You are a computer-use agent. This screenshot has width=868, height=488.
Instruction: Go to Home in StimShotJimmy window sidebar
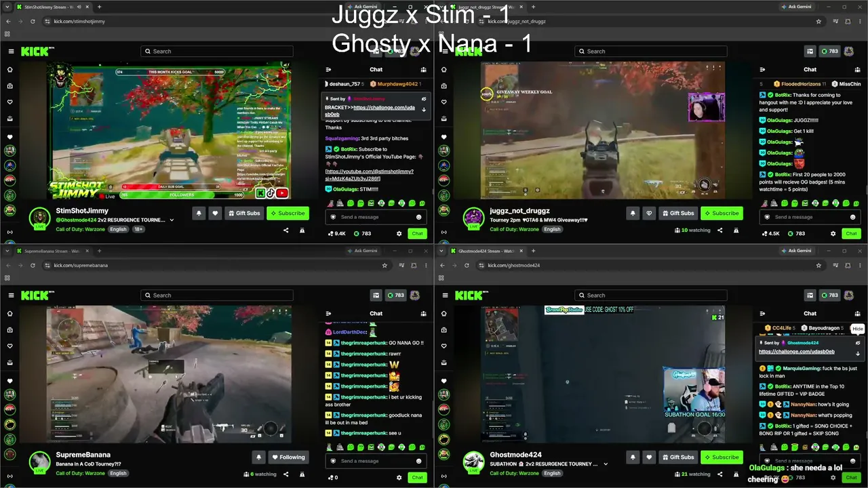[10, 69]
